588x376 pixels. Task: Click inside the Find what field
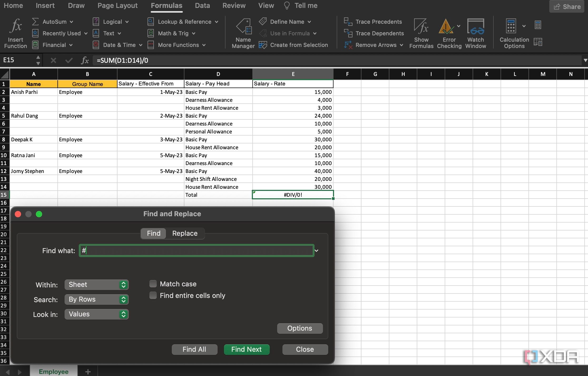[x=196, y=250]
